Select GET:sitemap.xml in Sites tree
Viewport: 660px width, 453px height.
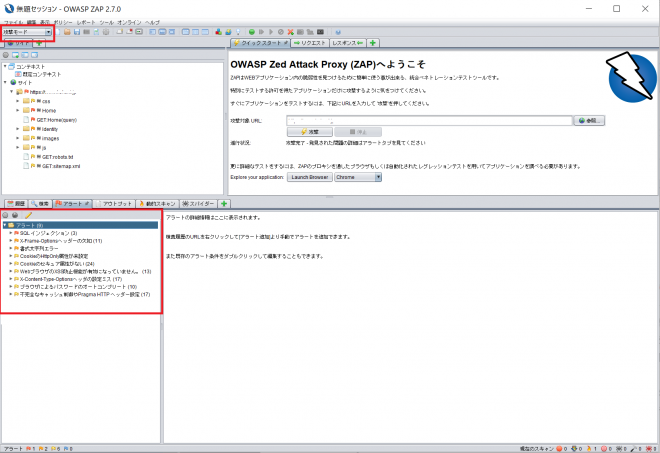coord(59,166)
